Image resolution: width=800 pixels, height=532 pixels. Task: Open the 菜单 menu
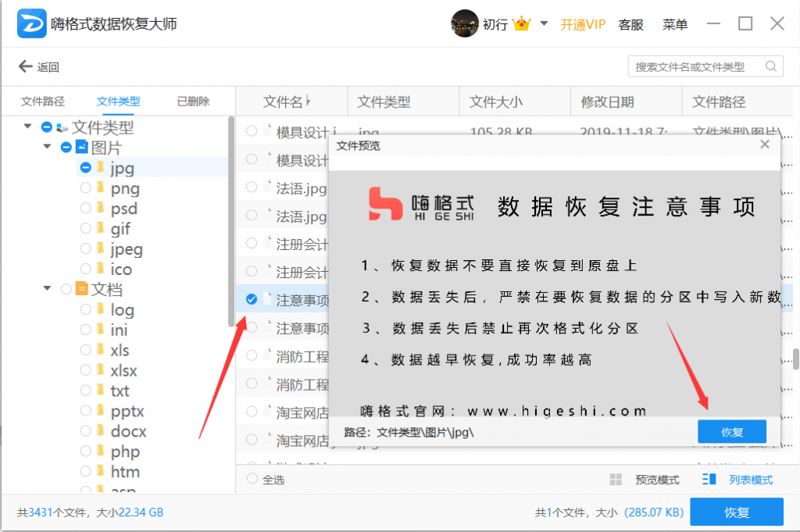point(674,24)
